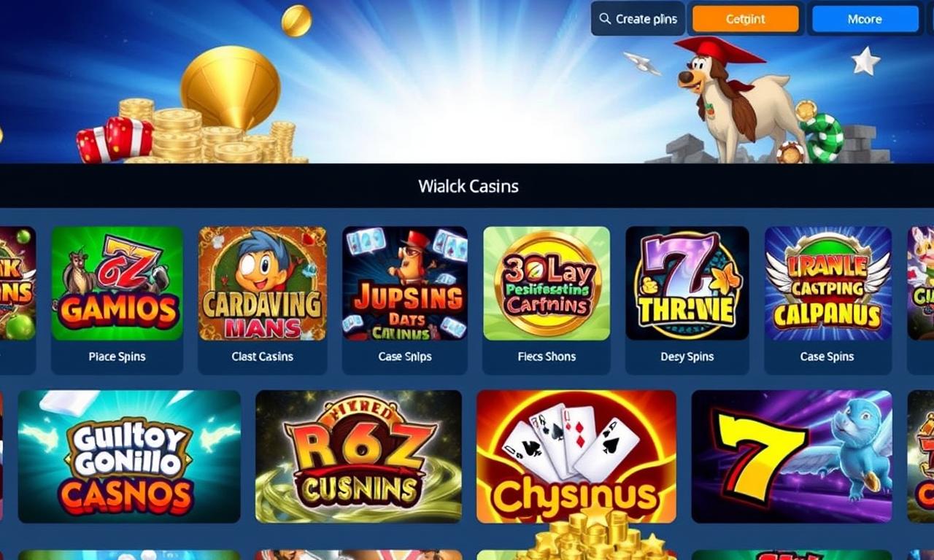Open the 6Z Gamios game icon
The height and width of the screenshot is (560, 934).
pyautogui.click(x=117, y=283)
